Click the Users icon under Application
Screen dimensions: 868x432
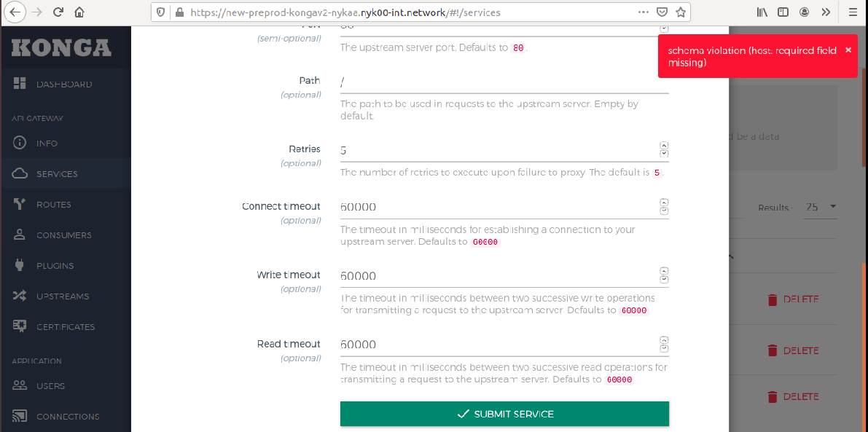click(x=21, y=385)
